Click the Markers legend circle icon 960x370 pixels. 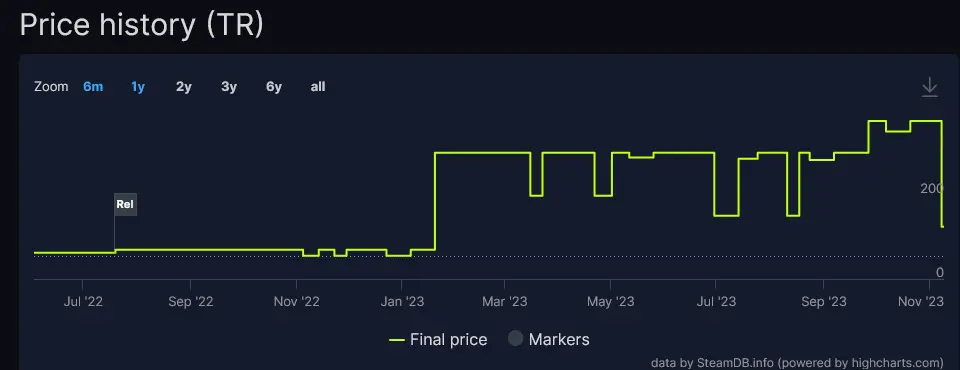(x=516, y=339)
